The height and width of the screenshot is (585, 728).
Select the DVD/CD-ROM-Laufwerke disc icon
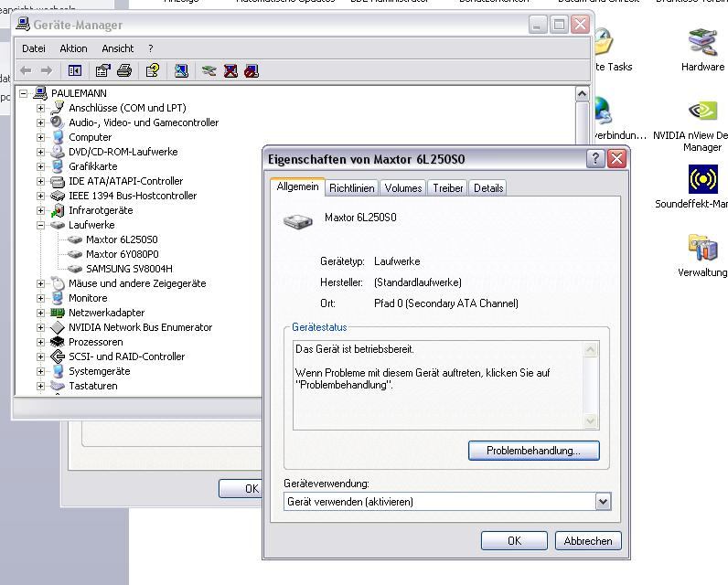(58, 152)
